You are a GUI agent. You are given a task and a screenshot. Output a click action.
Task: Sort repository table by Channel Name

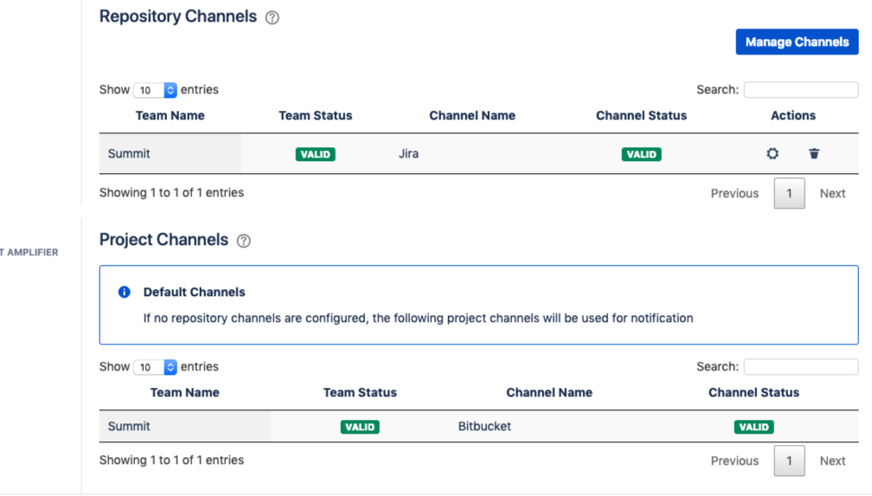click(x=472, y=116)
